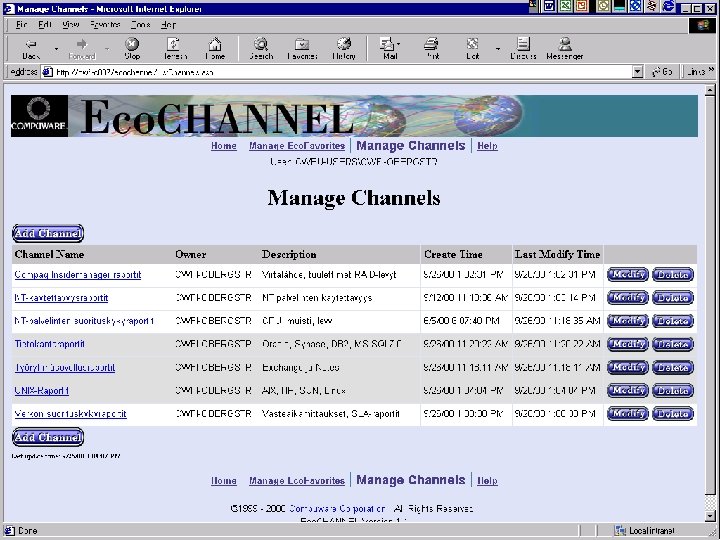Click the Mail toolbar icon
This screenshot has height=540, width=720.
tap(388, 49)
